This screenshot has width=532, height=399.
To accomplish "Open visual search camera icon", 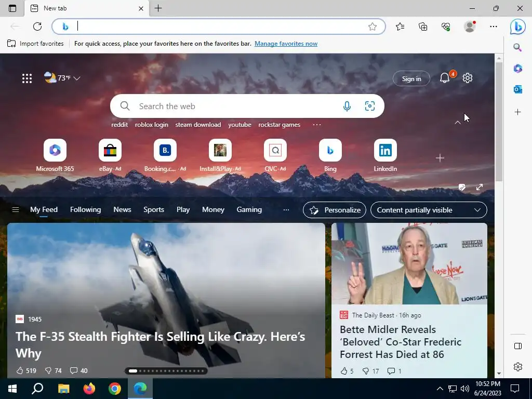I will coord(369,106).
